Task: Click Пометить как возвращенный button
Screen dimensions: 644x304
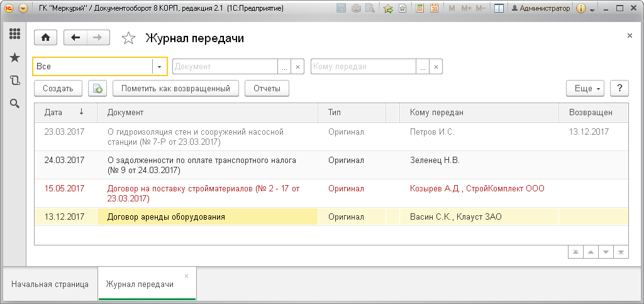Action: pos(176,88)
